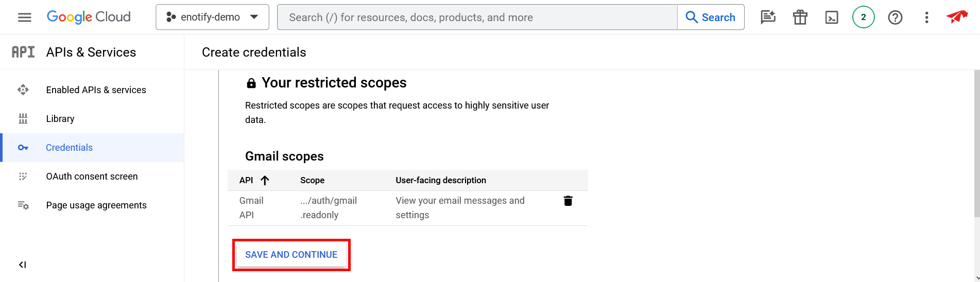980x282 pixels.
Task: Click the gift box free trial icon
Action: tap(800, 17)
